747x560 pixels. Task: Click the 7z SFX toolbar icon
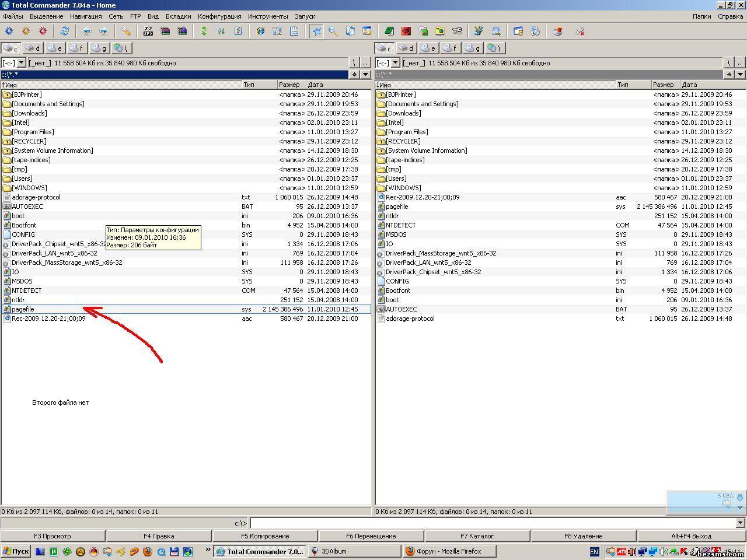(x=148, y=31)
